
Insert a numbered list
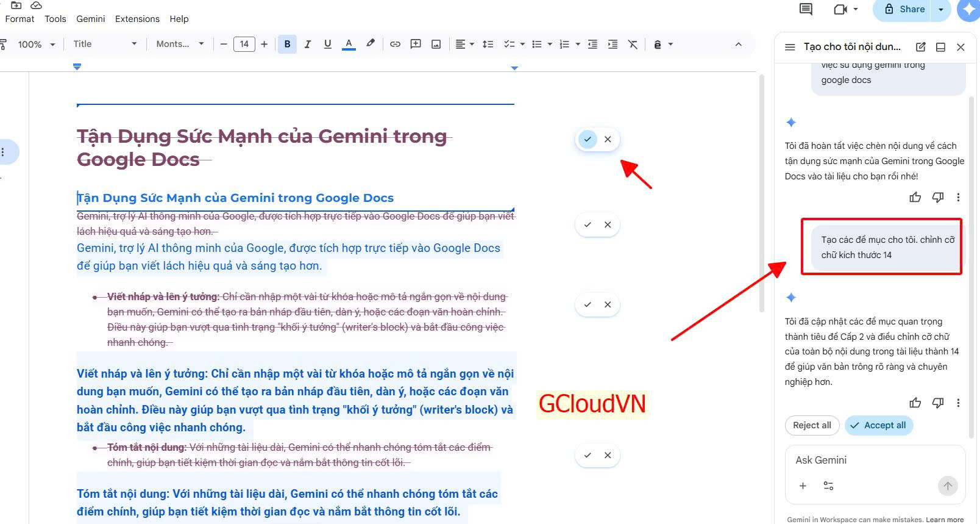tap(564, 44)
